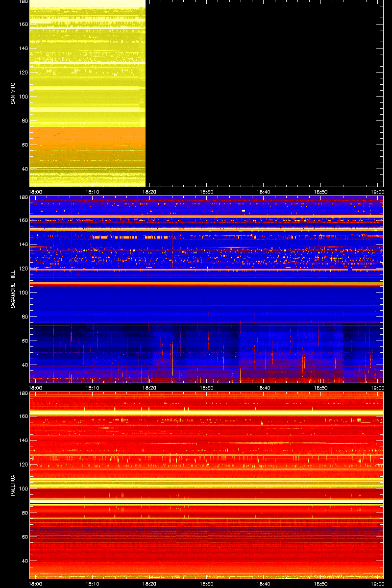The image size is (392, 588).
Task: Click the SAN VITO axis label
Action: point(13,94)
